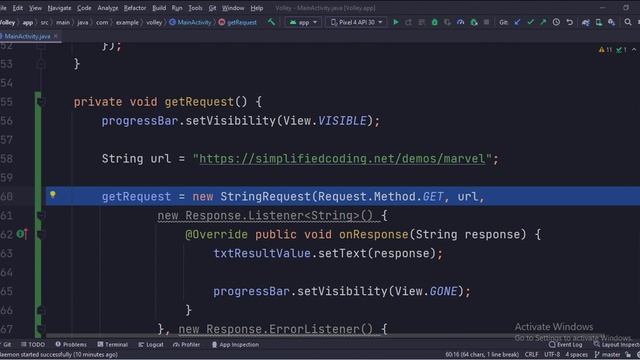
Task: Open the Event Log
Action: 566,344
